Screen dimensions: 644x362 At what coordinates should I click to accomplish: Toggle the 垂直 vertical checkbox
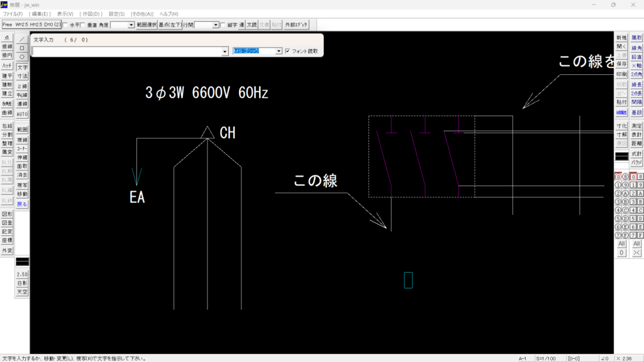[x=83, y=25]
